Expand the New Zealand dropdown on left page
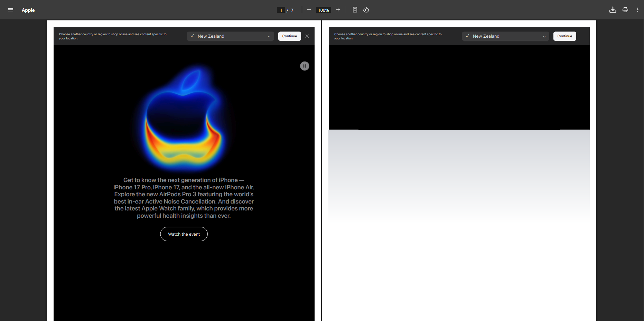The width and height of the screenshot is (644, 321). [x=230, y=36]
